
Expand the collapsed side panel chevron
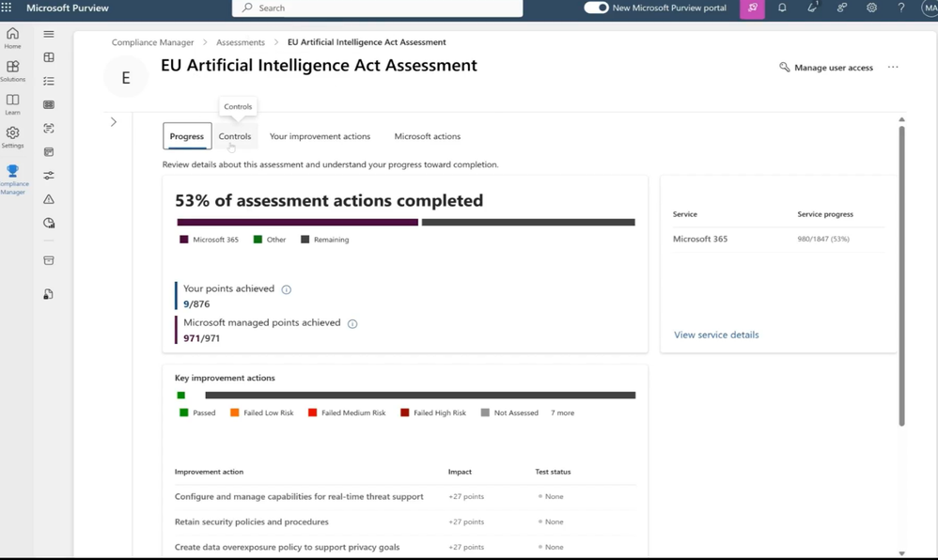(114, 122)
